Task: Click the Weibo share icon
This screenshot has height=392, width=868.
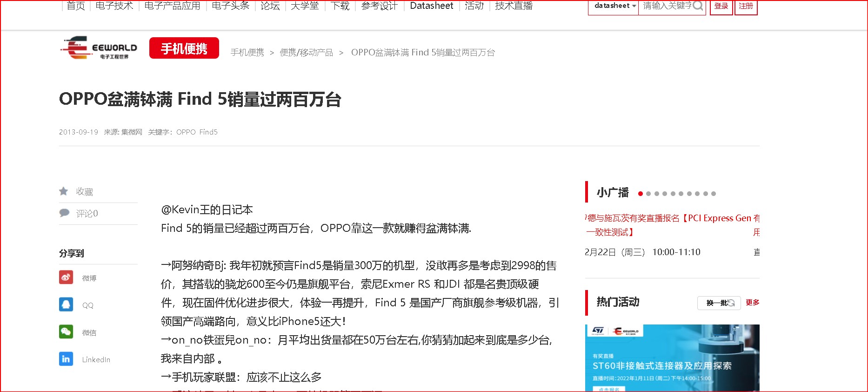Action: 66,277
